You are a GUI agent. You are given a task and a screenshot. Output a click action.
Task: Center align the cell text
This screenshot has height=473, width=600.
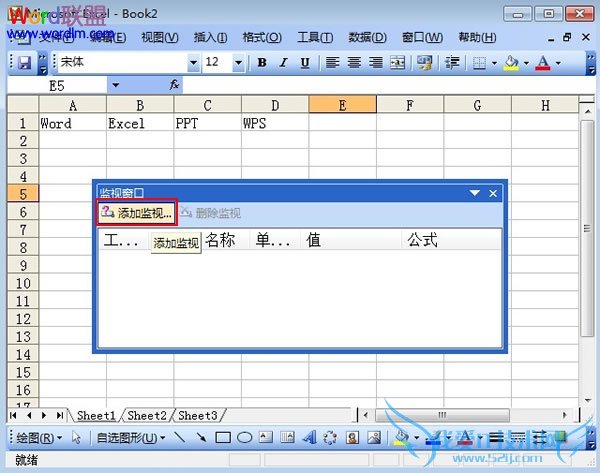coord(354,62)
